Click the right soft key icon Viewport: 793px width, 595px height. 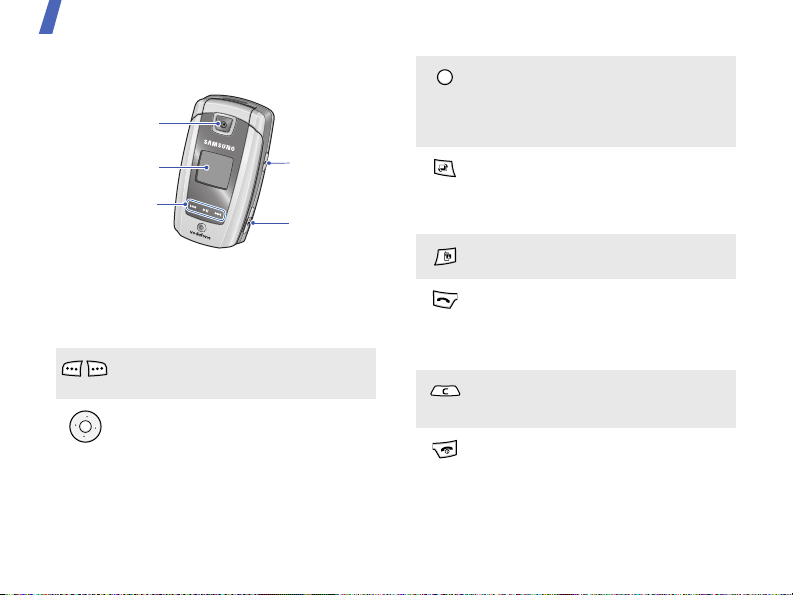click(97, 369)
